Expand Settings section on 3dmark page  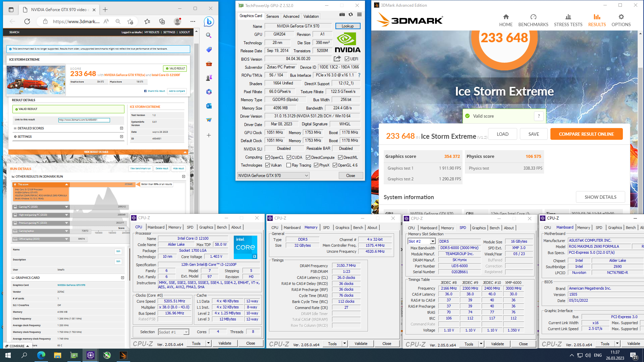(x=121, y=136)
